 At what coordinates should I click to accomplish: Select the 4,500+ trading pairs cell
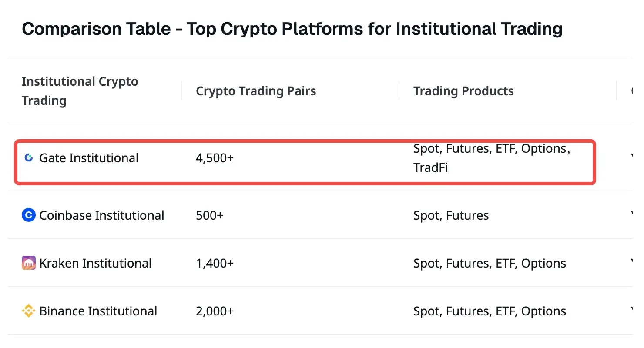tap(215, 158)
